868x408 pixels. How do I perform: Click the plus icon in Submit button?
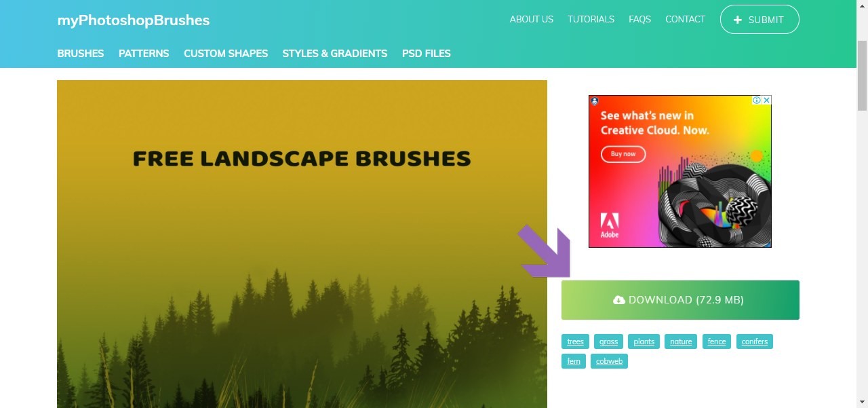pos(738,20)
